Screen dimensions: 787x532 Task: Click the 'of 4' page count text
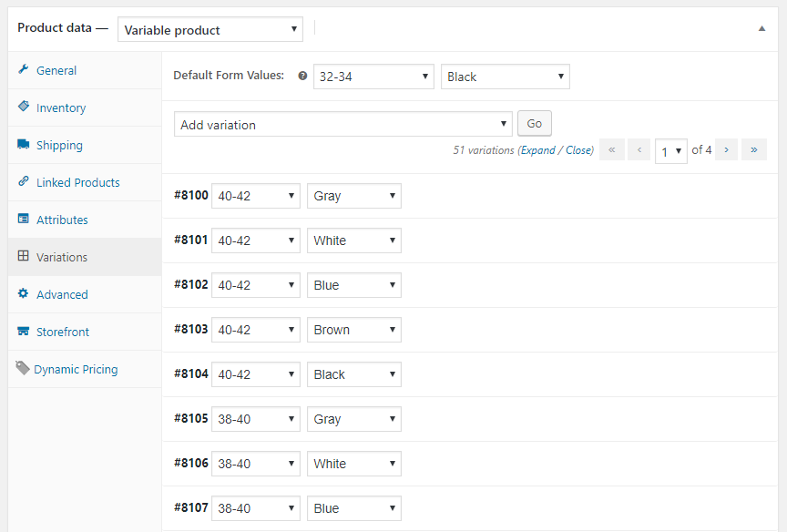701,149
